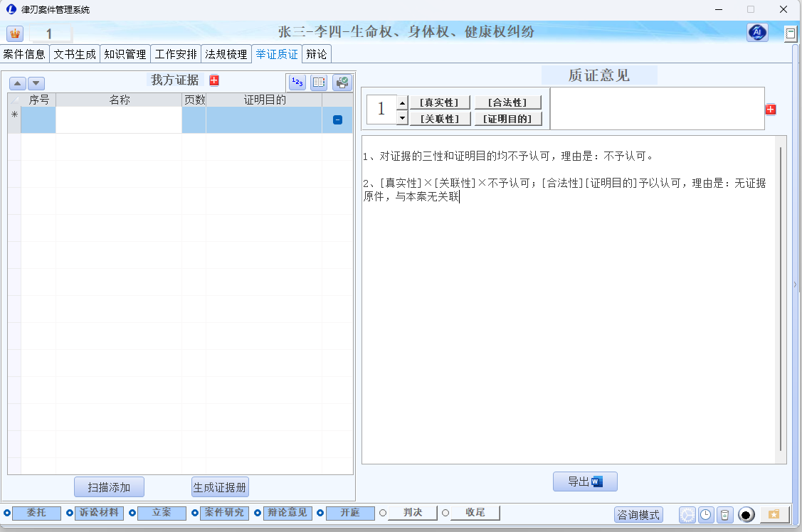Click the 生成证据册 button
Image resolution: width=802 pixels, height=532 pixels.
pos(220,487)
